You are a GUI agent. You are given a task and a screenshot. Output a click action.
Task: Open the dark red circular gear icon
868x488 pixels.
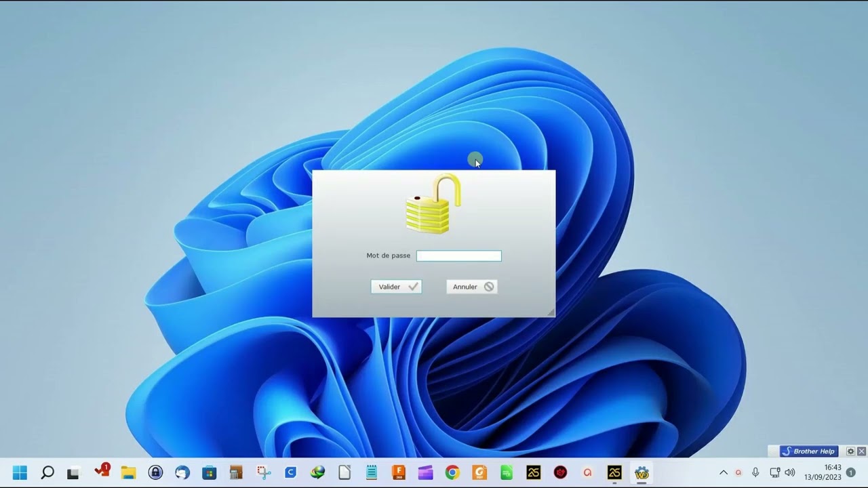tap(560, 472)
